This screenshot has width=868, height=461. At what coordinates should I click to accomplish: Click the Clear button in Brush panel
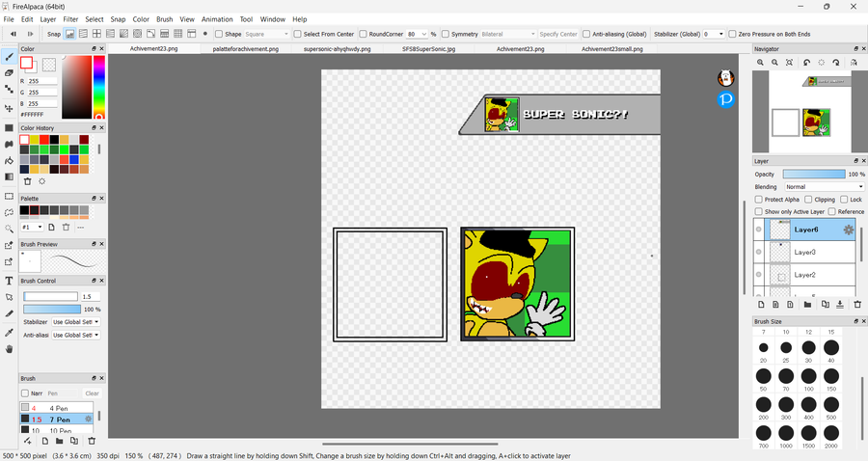coord(92,393)
